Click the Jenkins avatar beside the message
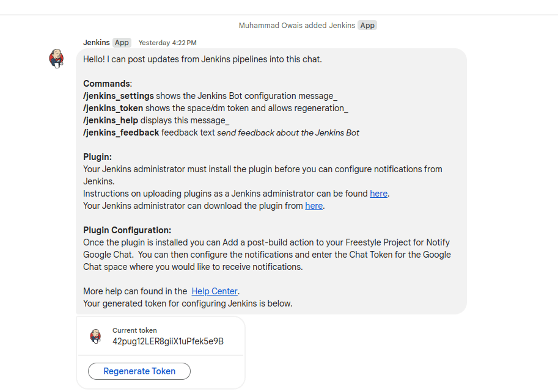 click(57, 59)
